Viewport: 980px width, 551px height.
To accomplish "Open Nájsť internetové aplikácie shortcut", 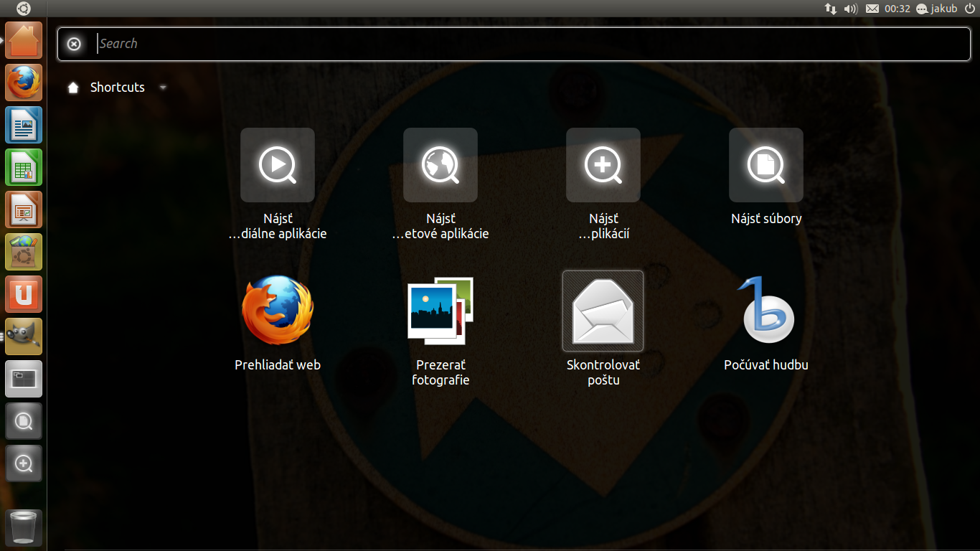I will (440, 165).
